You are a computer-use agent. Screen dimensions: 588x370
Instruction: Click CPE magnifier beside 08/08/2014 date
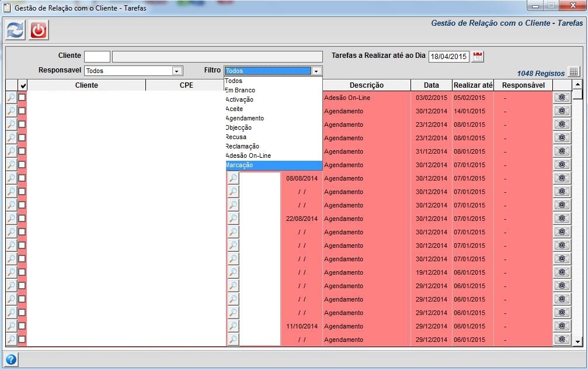233,178
